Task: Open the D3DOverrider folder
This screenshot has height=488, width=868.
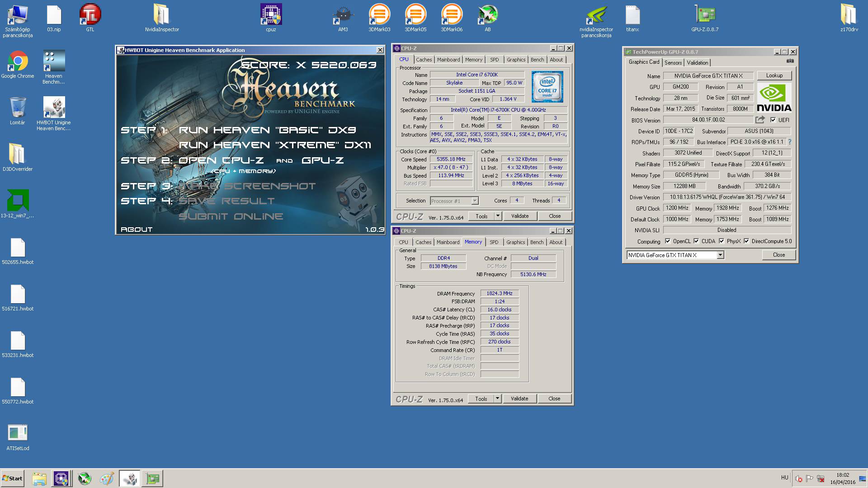Action: [18, 158]
